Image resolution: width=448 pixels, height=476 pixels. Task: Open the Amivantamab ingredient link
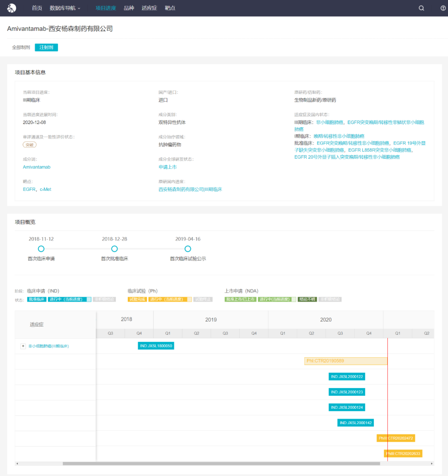pyautogui.click(x=37, y=167)
